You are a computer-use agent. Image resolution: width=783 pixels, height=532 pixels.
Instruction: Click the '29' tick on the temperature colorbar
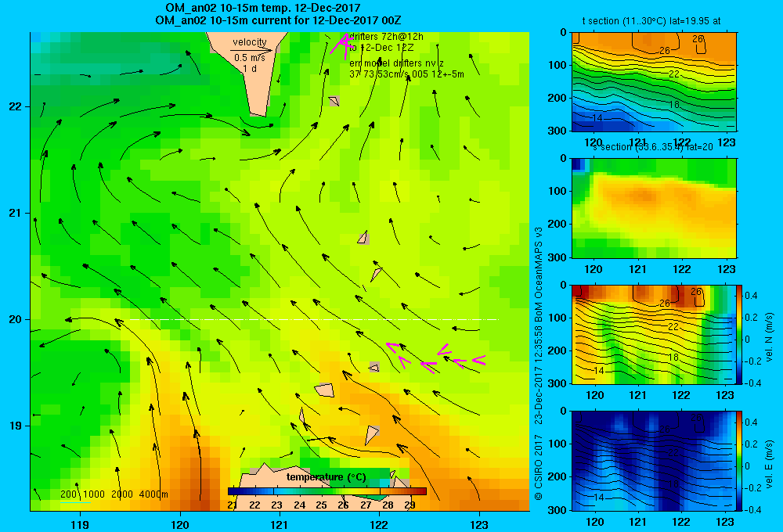point(410,505)
